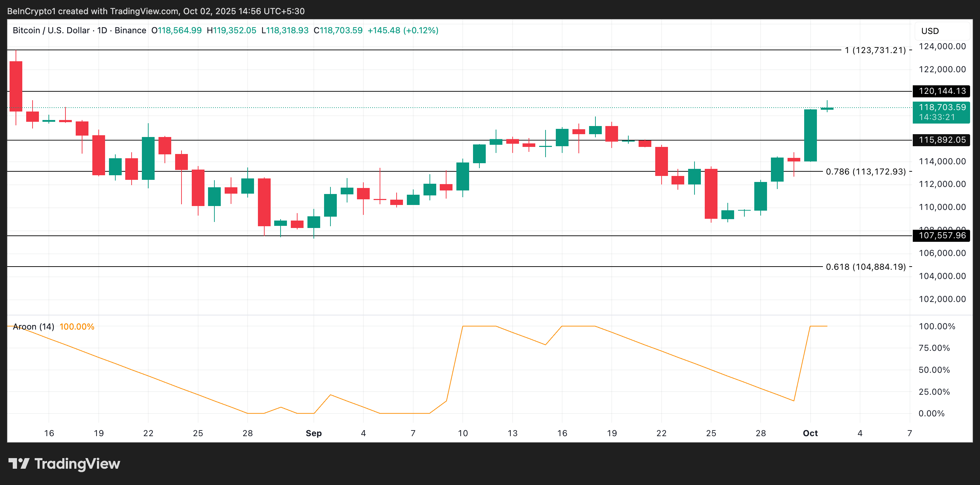Click the closing price C118,703.59 in legend
Image resolution: width=980 pixels, height=485 pixels.
pos(337,30)
